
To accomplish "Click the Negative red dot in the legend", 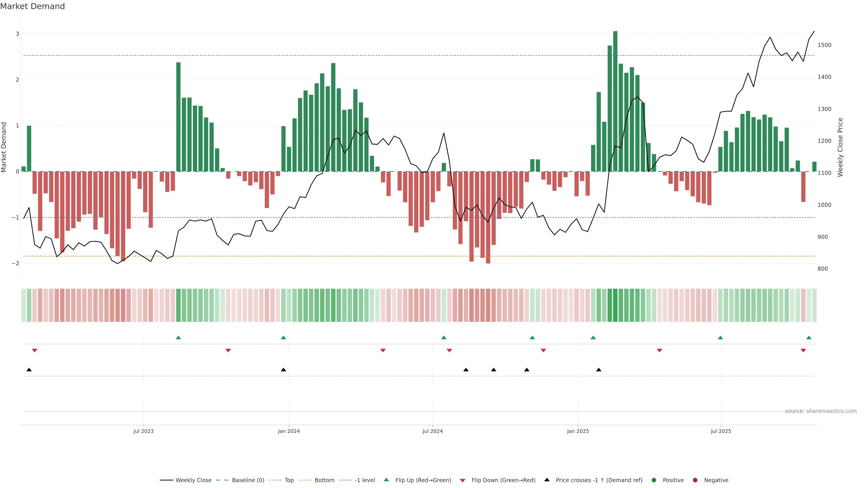I will [x=695, y=480].
